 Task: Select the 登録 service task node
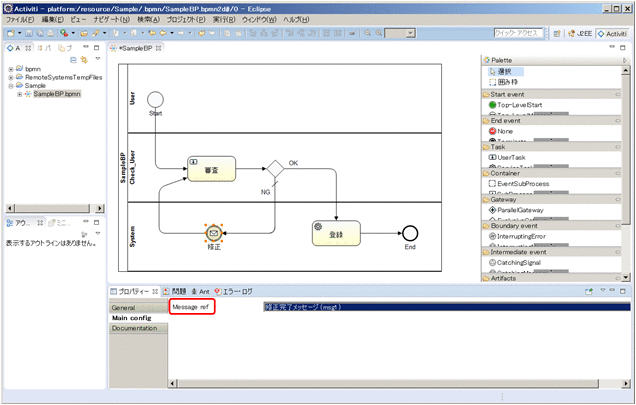[x=335, y=232]
